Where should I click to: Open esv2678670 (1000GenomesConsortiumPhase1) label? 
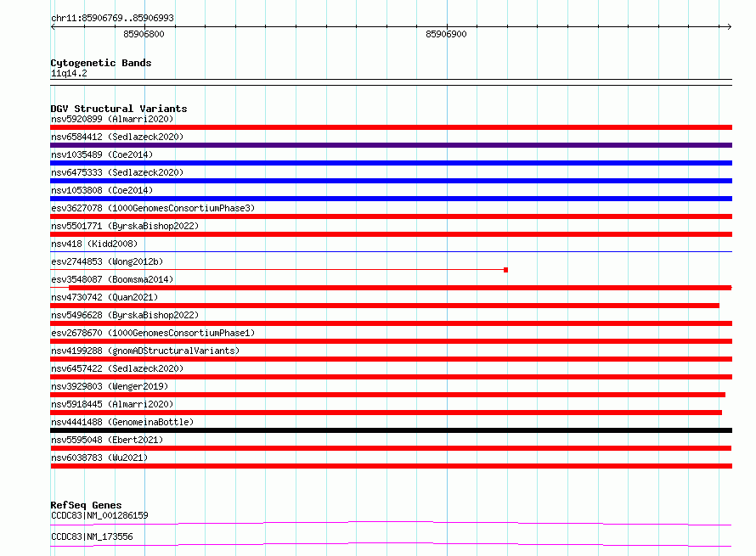click(x=153, y=333)
